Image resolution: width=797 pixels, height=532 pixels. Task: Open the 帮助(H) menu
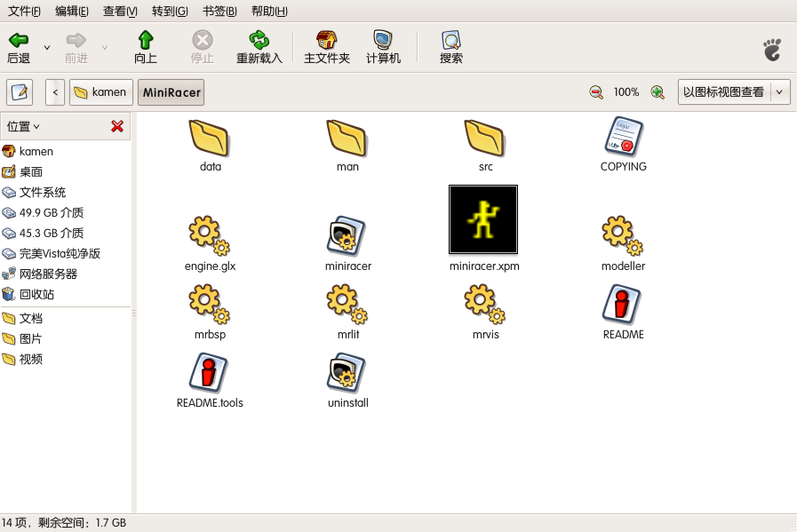click(269, 12)
